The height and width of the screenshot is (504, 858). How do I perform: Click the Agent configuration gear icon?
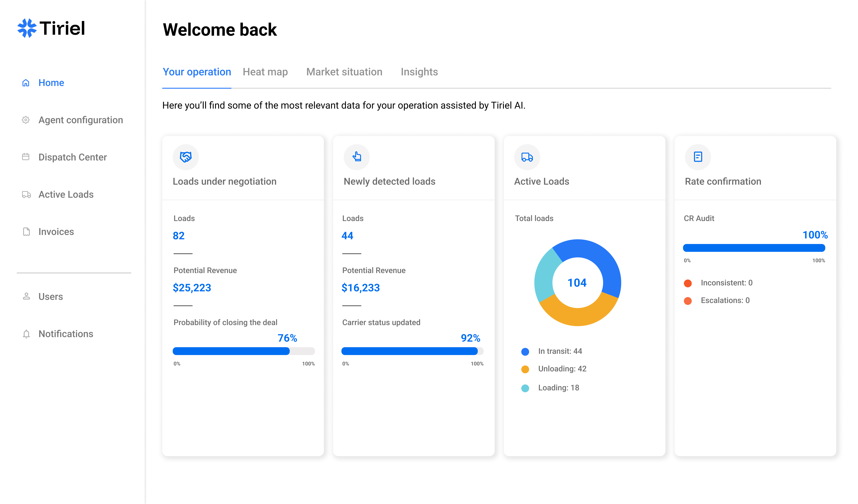(x=26, y=120)
